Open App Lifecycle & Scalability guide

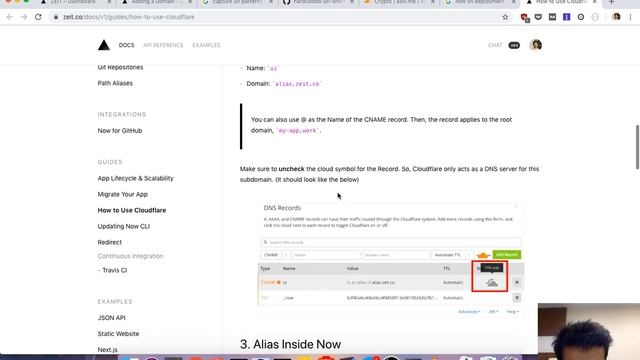[x=136, y=178]
